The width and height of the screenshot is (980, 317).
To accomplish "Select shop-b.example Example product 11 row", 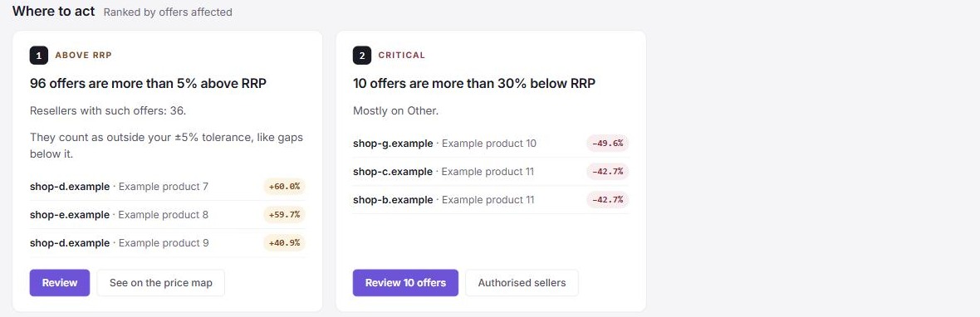I will [491, 200].
